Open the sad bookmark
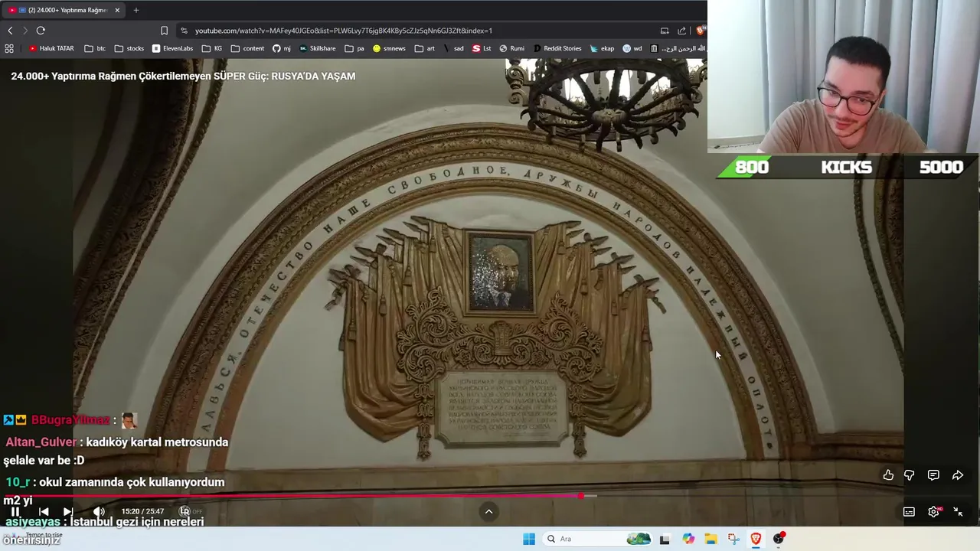 (x=453, y=48)
